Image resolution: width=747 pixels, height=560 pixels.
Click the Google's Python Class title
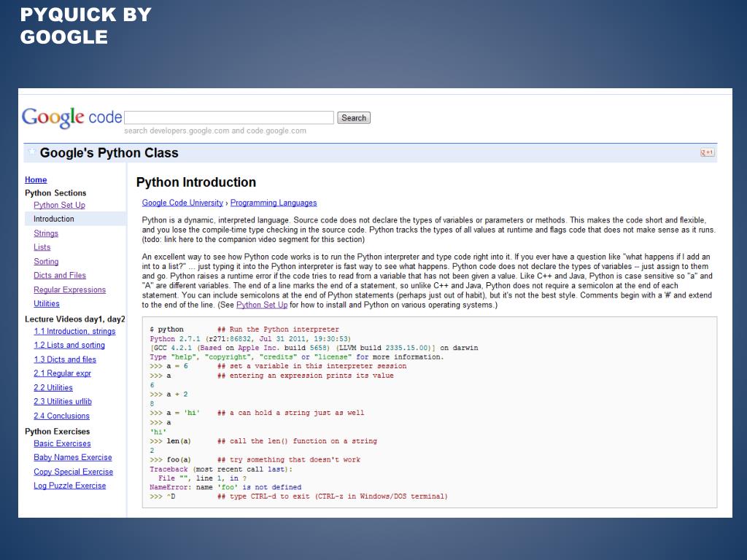pyautogui.click(x=109, y=153)
